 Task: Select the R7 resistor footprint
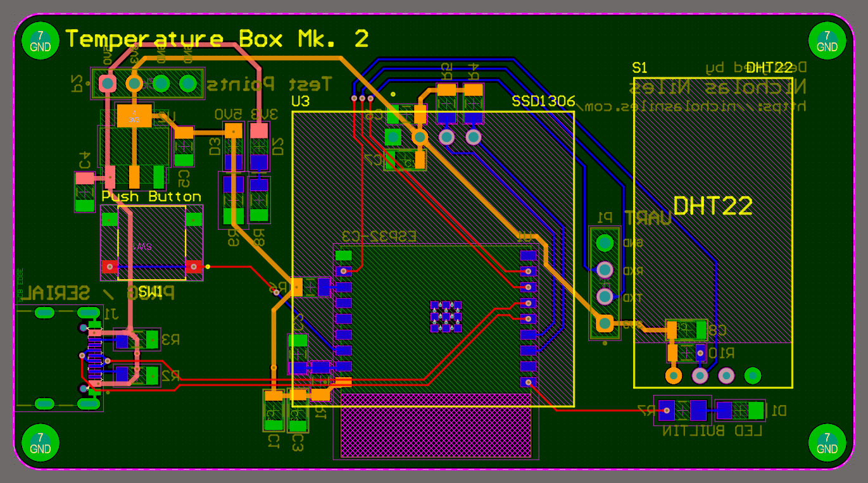[682, 411]
